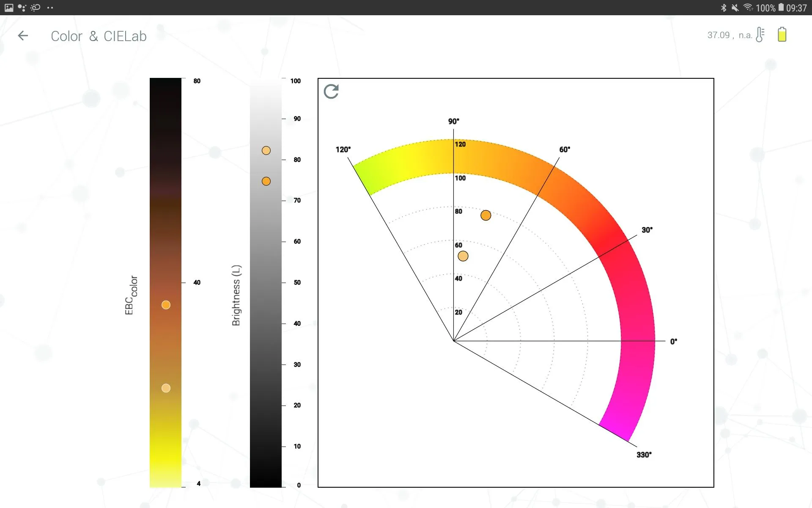Click the 0 tick on Brightness scale
Image resolution: width=812 pixels, height=508 pixels.
299,485
